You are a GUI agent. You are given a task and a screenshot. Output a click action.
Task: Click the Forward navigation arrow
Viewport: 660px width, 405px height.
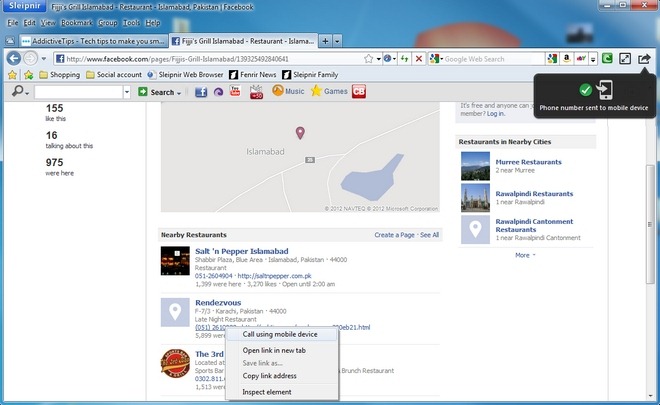point(30,59)
